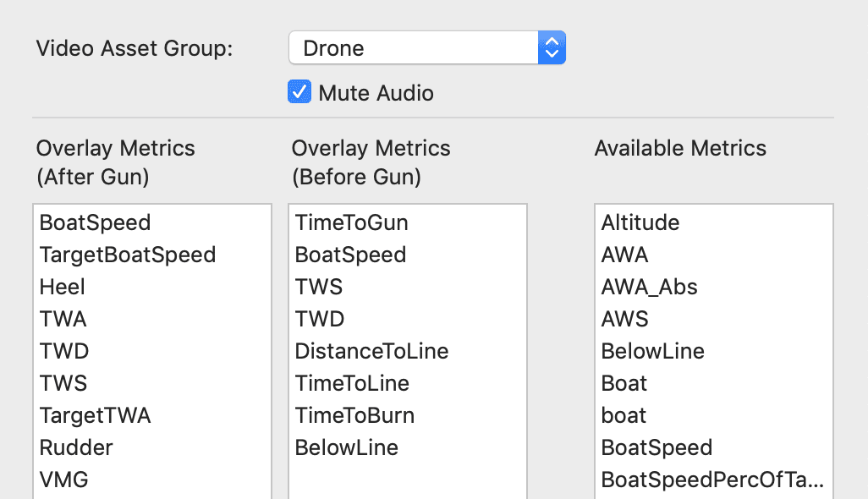Select Altitude in Available Metrics
Screen dimensions: 868x499
pos(714,222)
